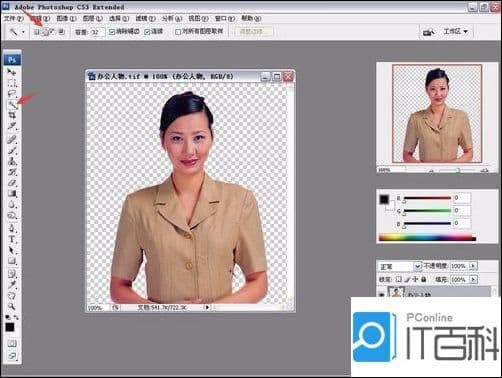Select the Lasso tool

(12, 94)
